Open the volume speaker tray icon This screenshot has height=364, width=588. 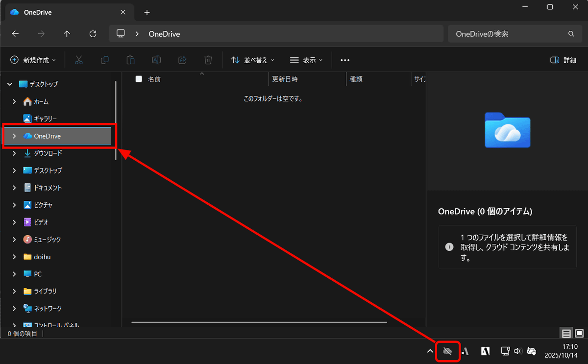(518, 351)
